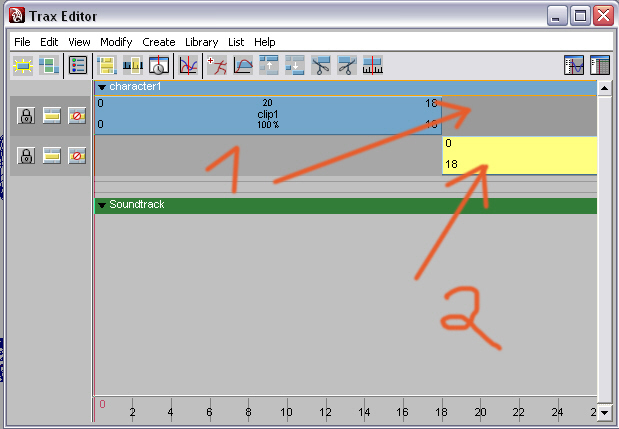Open the Dope Sheet icon at far right
This screenshot has height=429, width=619.
point(599,66)
